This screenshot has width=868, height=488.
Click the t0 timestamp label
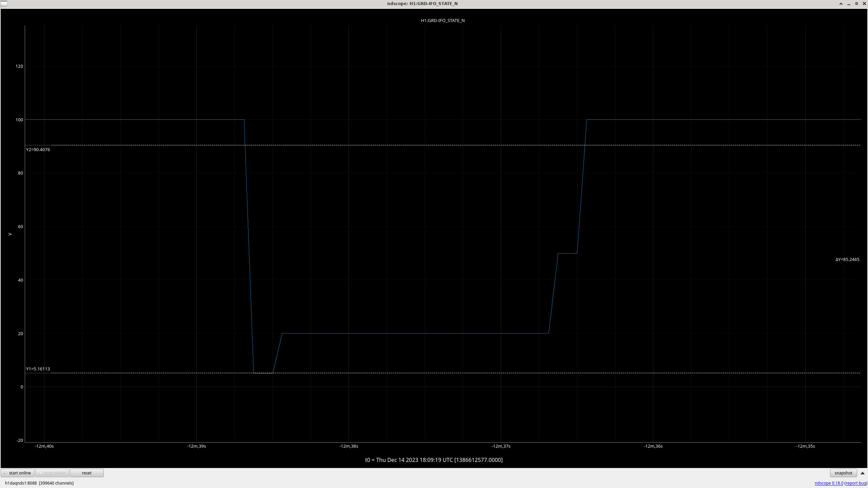434,460
